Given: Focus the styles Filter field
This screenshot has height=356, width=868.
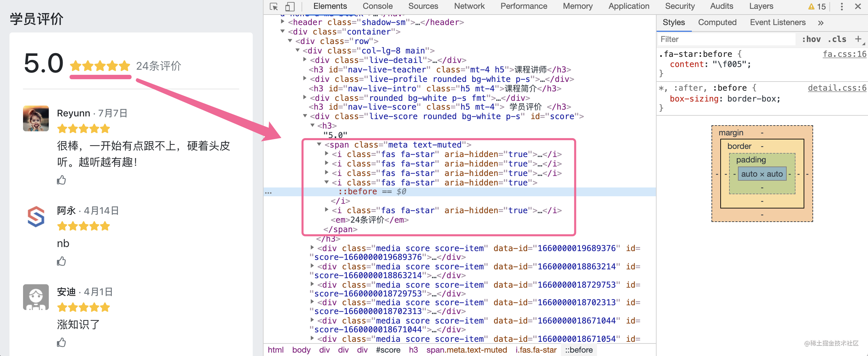Looking at the screenshot, I should [727, 39].
